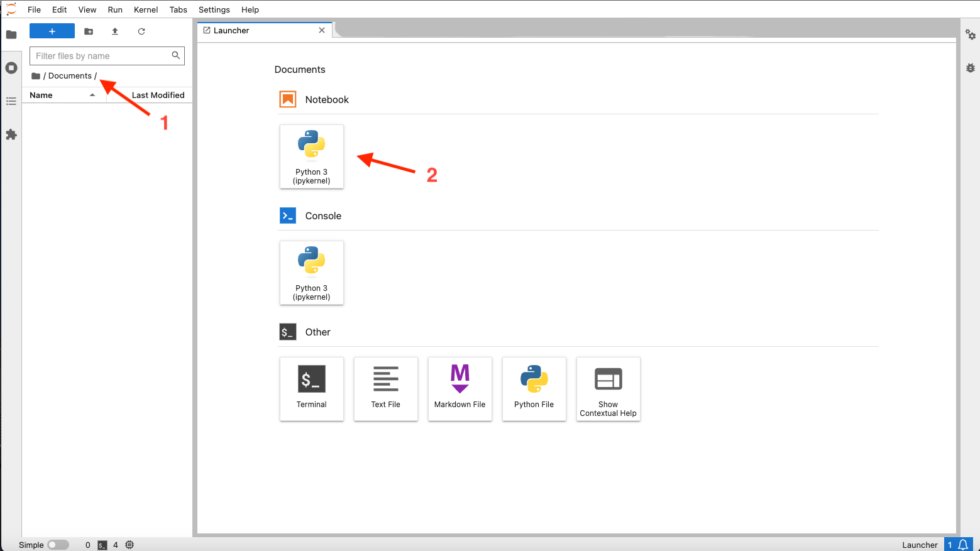Image resolution: width=980 pixels, height=551 pixels.
Task: Create a new Markdown File
Action: tap(460, 389)
